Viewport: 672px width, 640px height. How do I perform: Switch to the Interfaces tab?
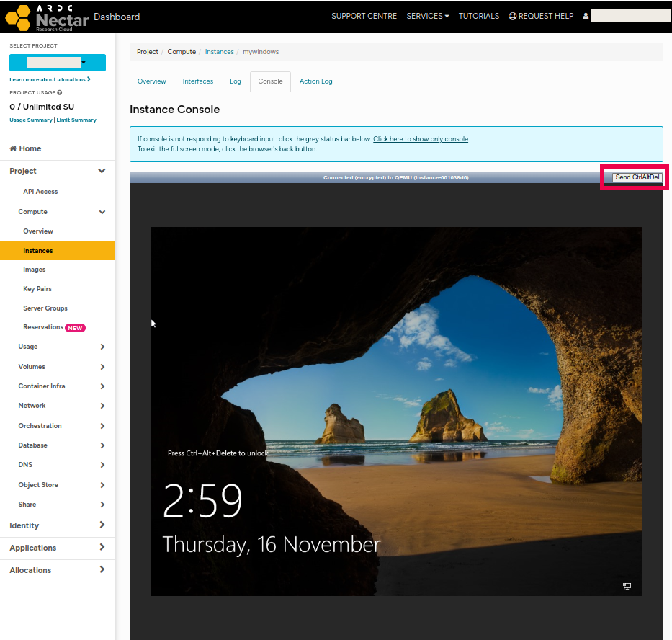pyautogui.click(x=198, y=81)
